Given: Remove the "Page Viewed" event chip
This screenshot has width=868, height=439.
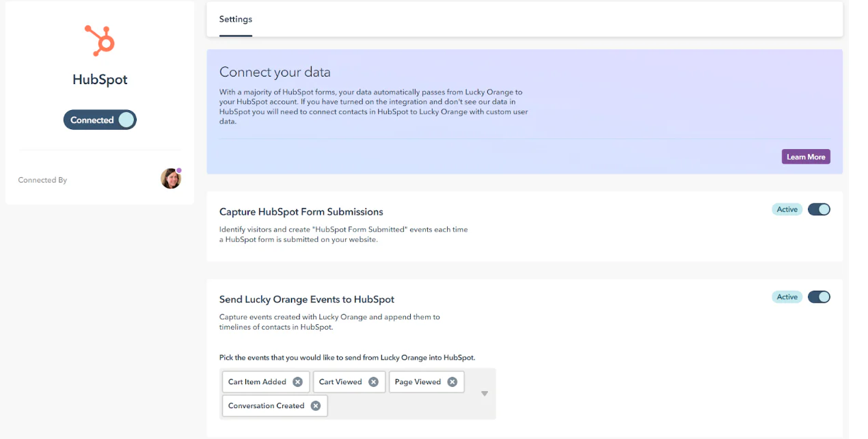Looking at the screenshot, I should [x=451, y=382].
